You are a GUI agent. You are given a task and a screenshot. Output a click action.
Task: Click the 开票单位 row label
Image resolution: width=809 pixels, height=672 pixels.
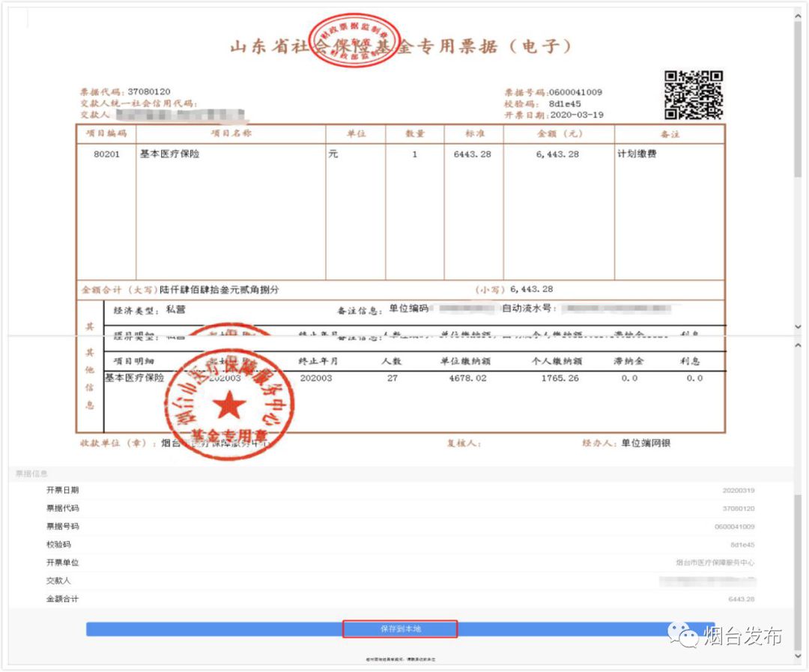(62, 562)
